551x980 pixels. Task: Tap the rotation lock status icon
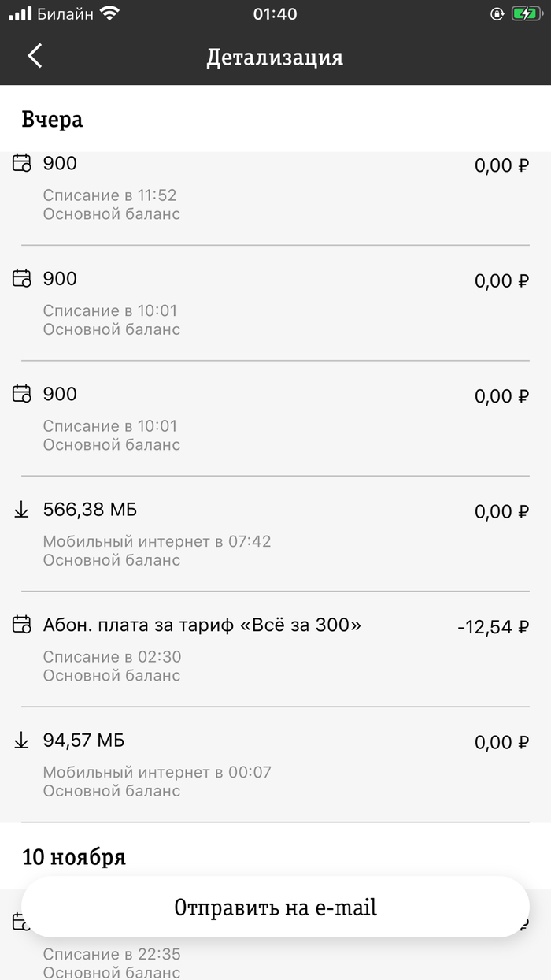[497, 13]
